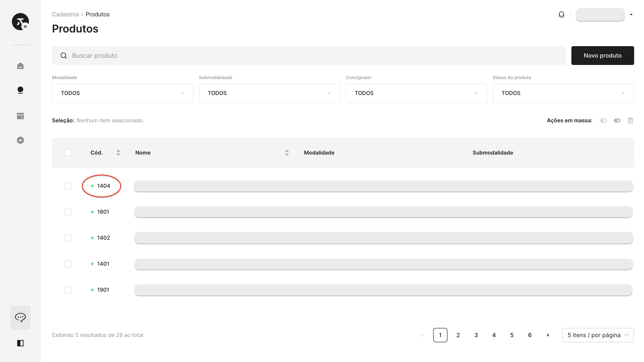Open items per page selector
Viewport: 644px width, 362px height.
tap(598, 335)
